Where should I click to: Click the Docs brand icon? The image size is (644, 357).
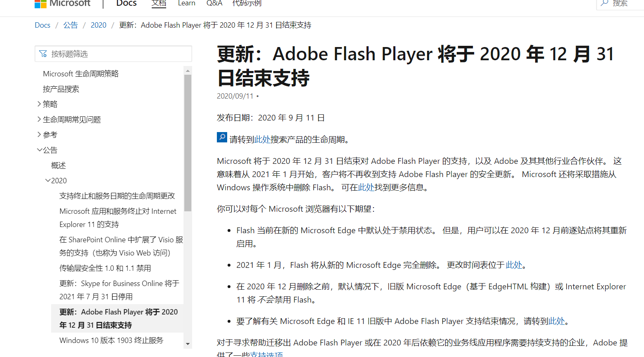(x=126, y=3)
